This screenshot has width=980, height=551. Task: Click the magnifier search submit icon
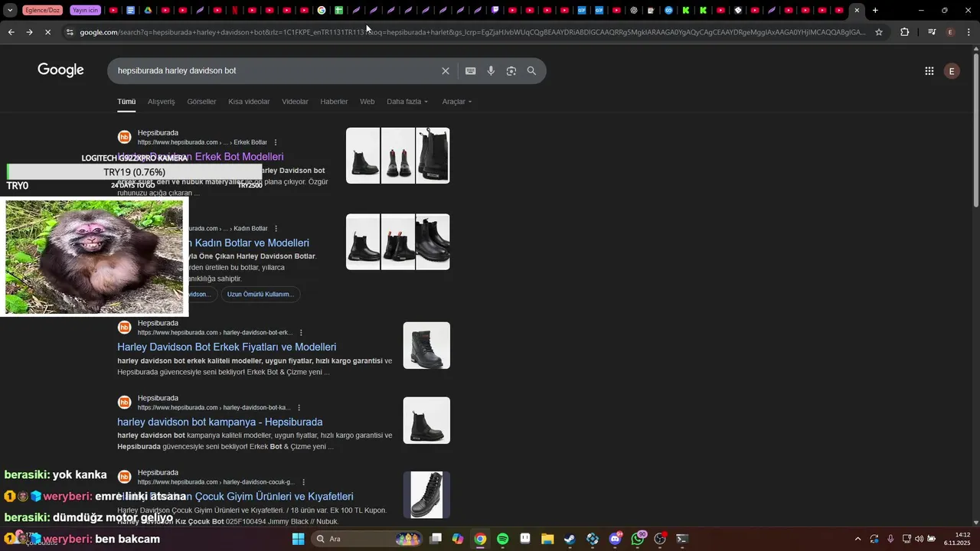point(531,70)
